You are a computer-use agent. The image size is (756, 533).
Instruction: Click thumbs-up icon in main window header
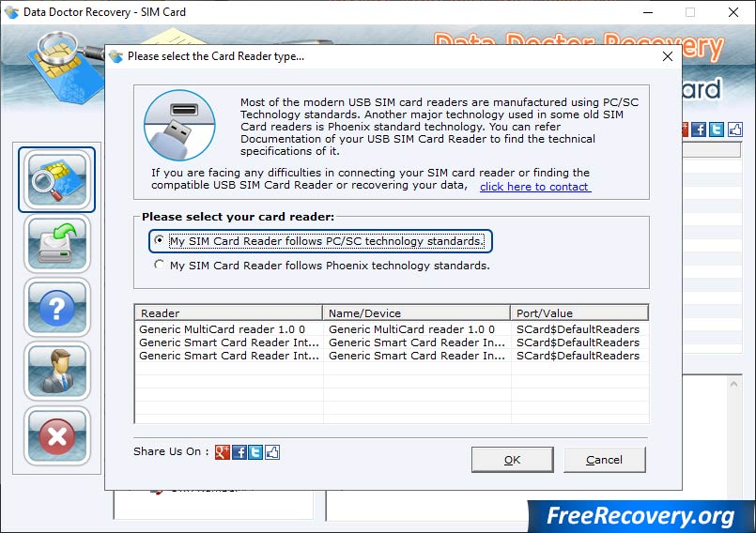734,129
